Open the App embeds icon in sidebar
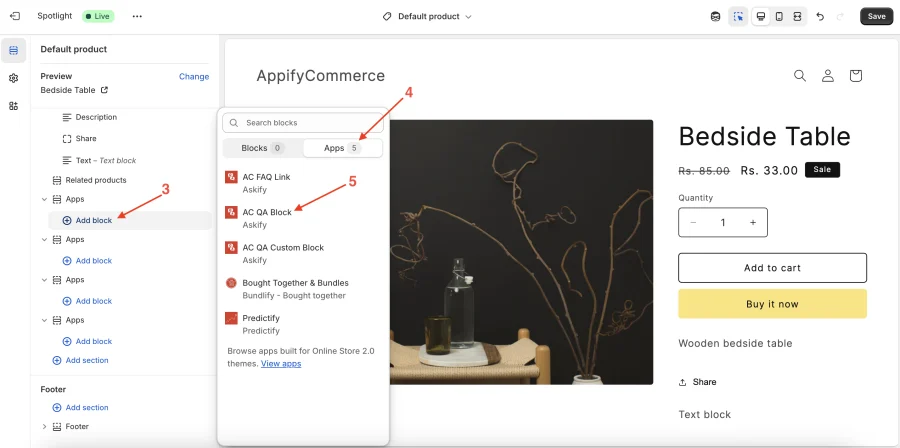 tap(14, 106)
